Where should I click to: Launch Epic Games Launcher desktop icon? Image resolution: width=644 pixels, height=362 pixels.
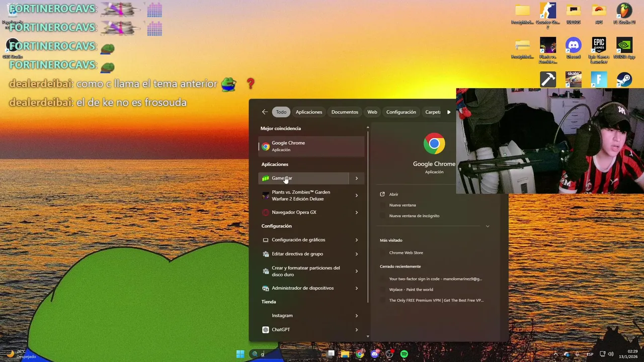click(x=599, y=50)
